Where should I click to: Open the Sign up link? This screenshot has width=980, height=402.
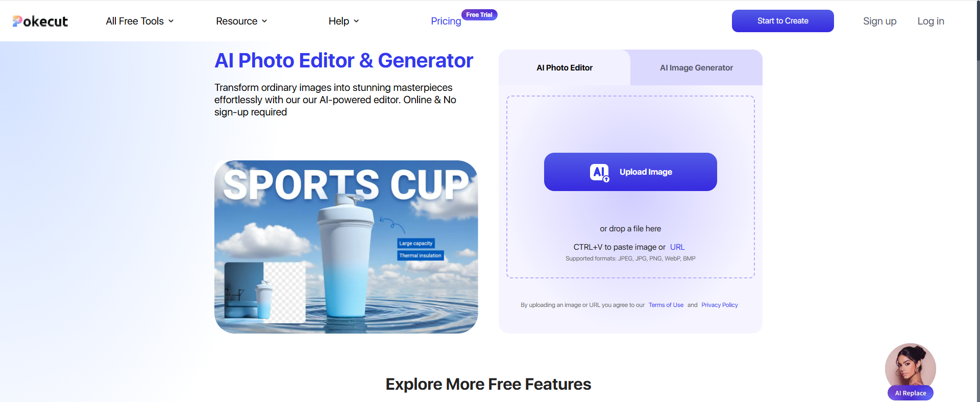tap(879, 21)
